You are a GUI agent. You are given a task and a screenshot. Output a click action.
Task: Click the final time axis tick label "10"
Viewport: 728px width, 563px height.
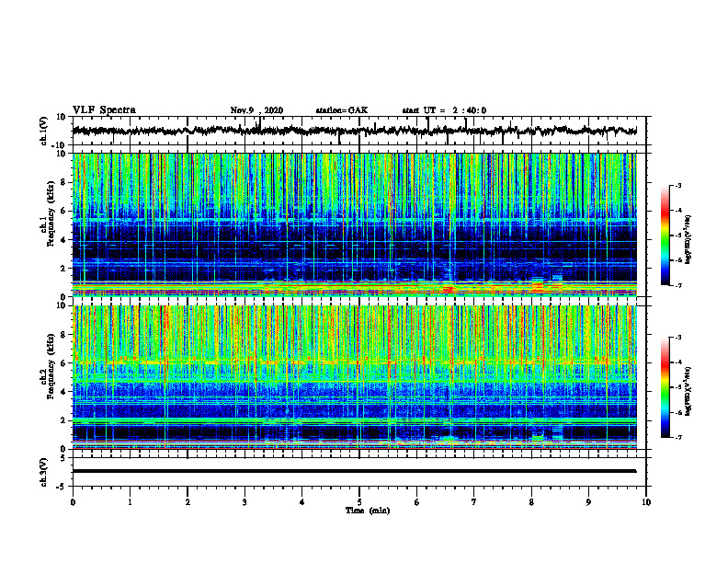[646, 502]
